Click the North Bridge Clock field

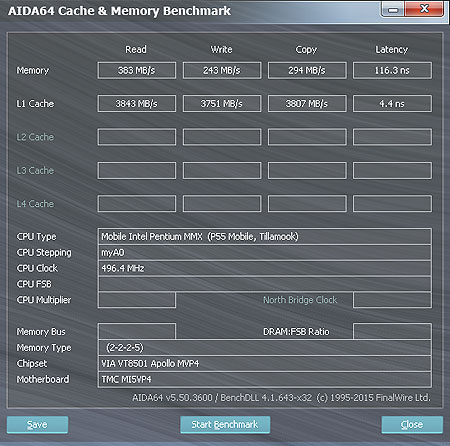pyautogui.click(x=392, y=300)
